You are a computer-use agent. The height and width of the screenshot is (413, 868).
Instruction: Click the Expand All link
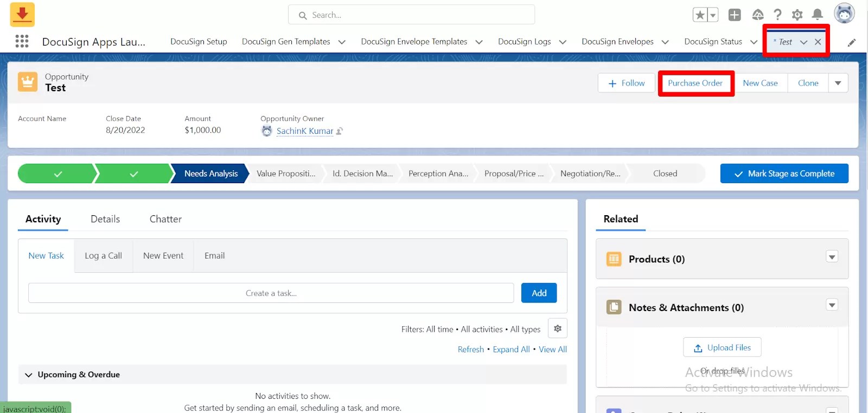click(x=511, y=350)
